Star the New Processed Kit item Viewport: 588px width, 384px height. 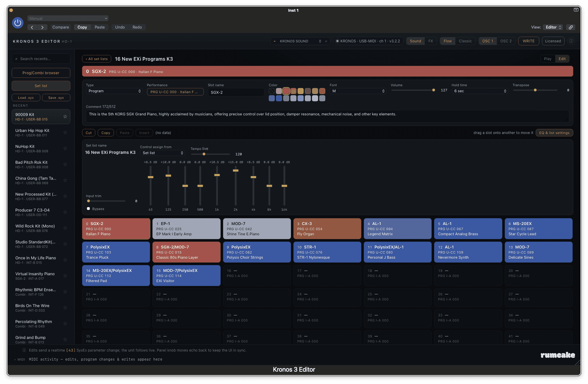point(65,196)
